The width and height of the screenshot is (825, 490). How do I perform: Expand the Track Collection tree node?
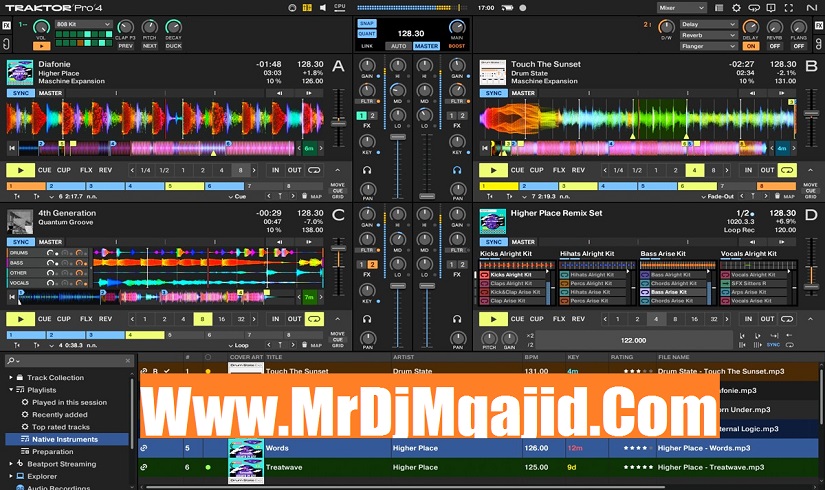coord(11,377)
